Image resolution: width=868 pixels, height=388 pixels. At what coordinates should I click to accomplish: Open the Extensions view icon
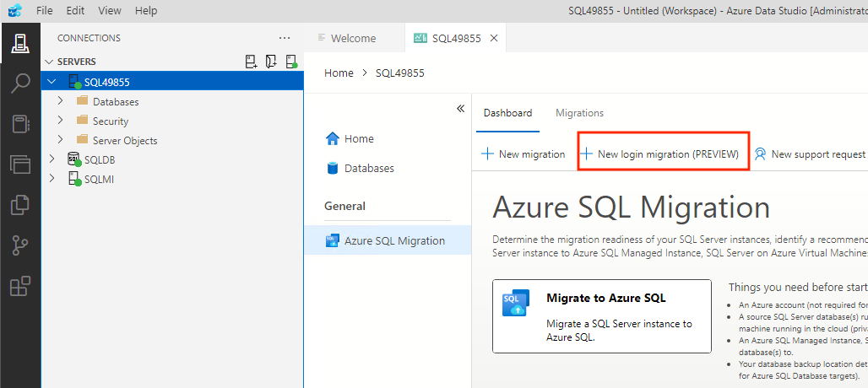click(20, 286)
